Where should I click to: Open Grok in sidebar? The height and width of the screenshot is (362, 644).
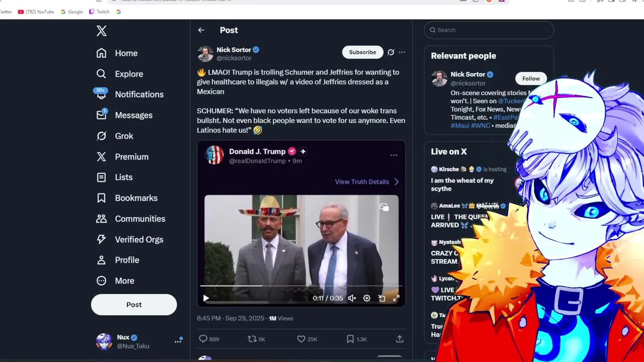pos(115,136)
